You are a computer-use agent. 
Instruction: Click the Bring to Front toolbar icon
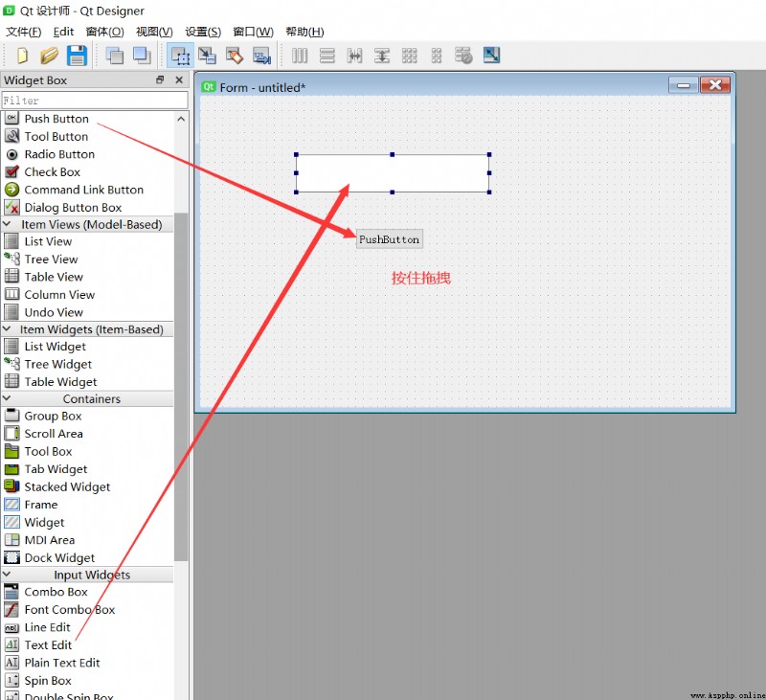(142, 56)
